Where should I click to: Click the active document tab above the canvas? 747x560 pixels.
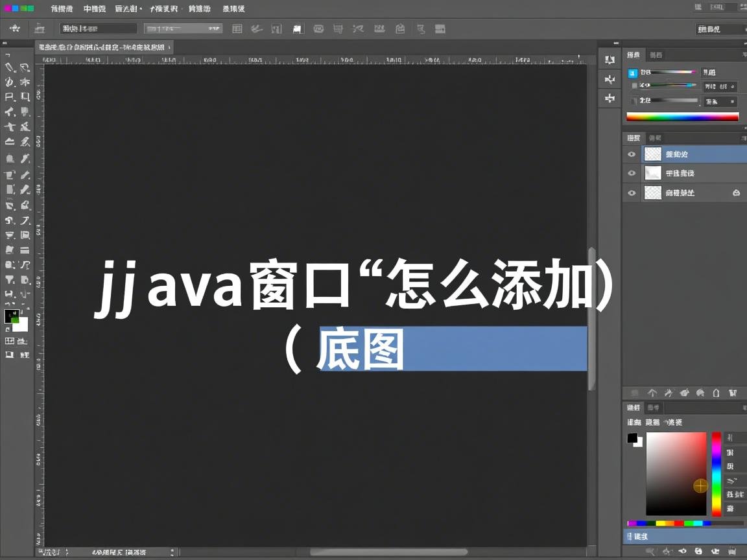click(x=104, y=47)
